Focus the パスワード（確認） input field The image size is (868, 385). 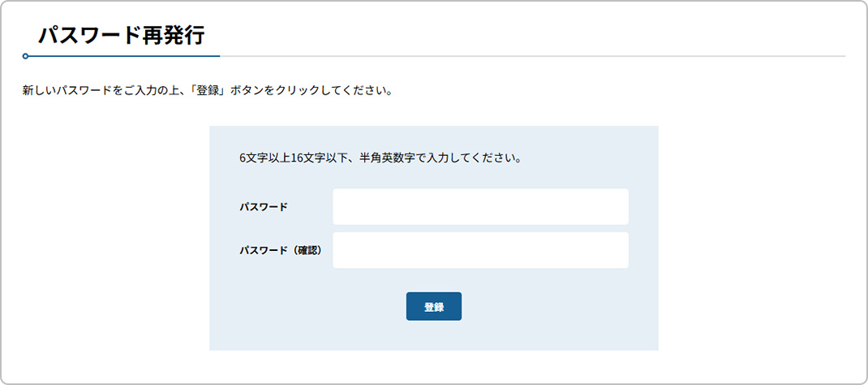(x=480, y=250)
